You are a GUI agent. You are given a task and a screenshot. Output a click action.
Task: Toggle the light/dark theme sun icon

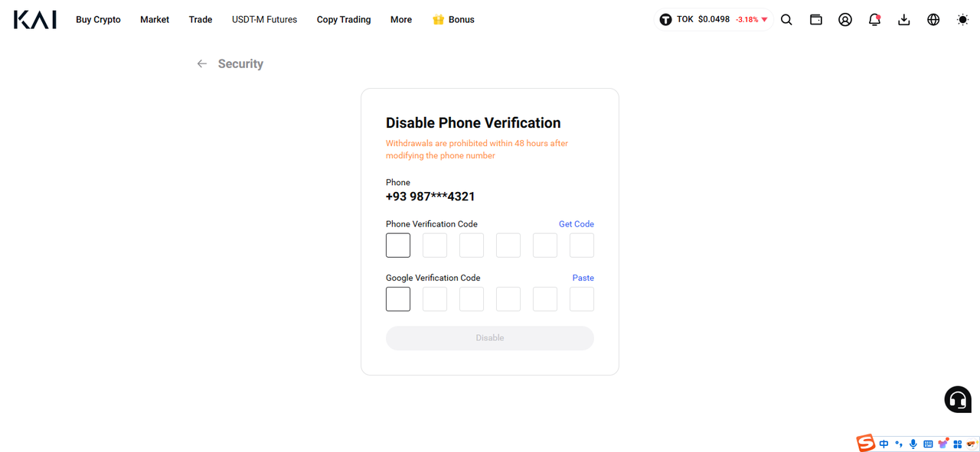pos(962,20)
